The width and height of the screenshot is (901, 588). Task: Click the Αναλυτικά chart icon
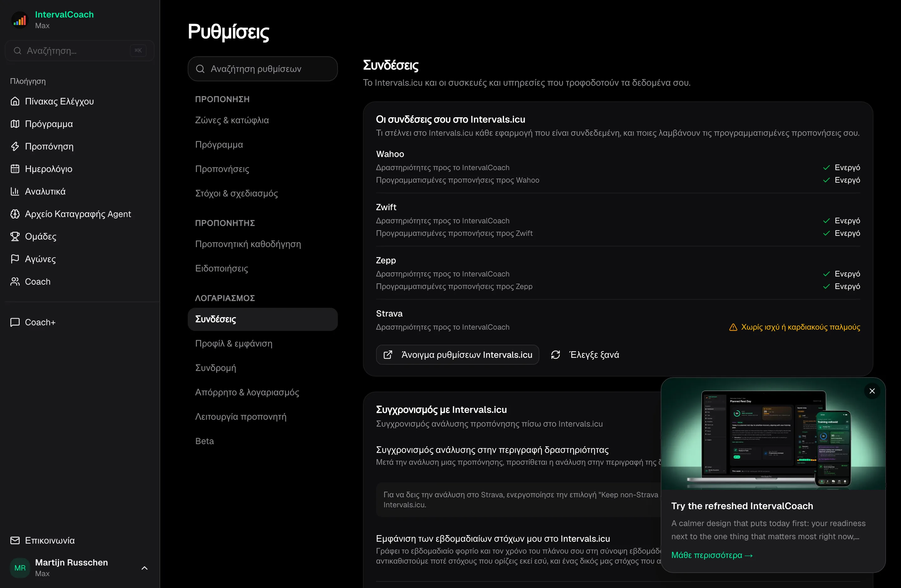[15, 191]
